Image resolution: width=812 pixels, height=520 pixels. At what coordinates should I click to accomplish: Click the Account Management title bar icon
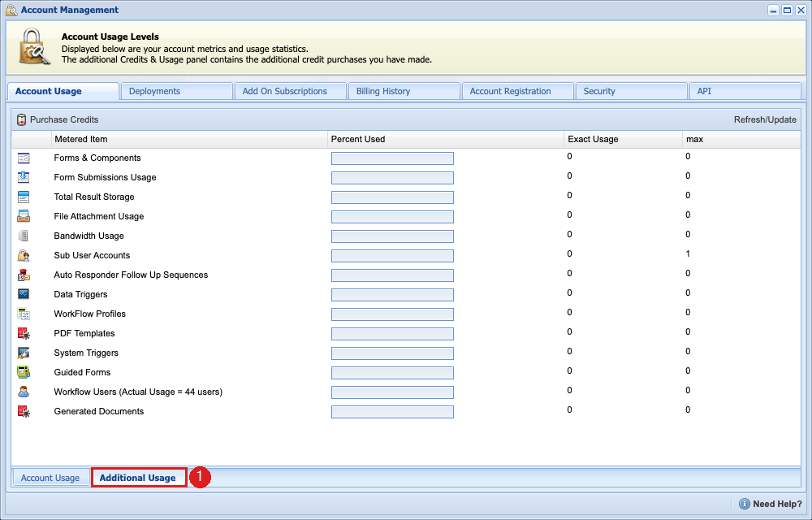[x=11, y=10]
